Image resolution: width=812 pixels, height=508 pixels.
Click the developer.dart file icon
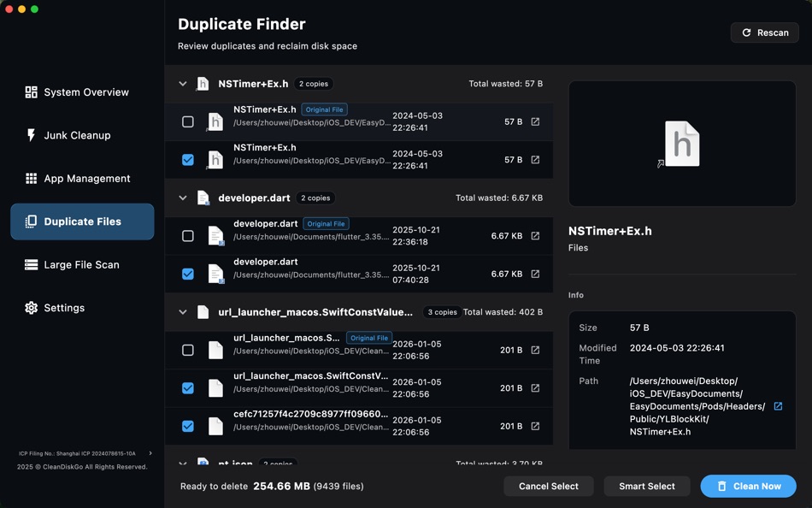pyautogui.click(x=215, y=235)
